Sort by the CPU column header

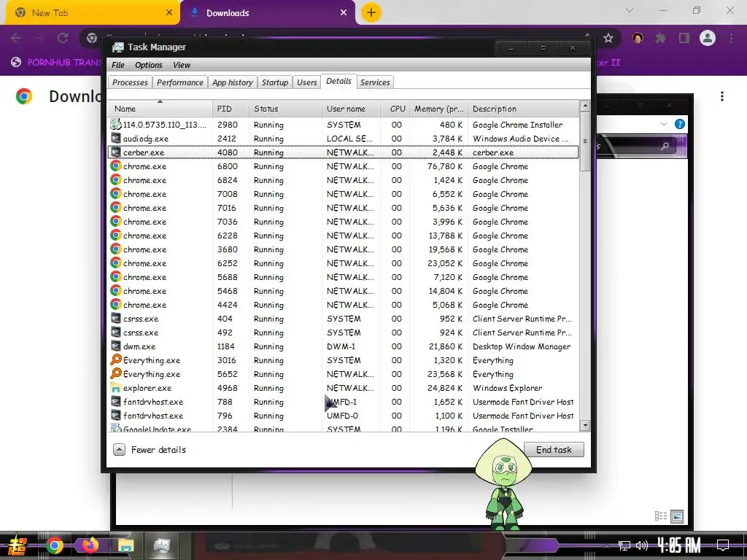click(x=395, y=109)
